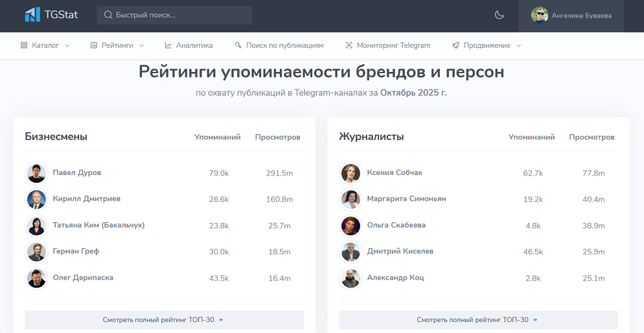The height and width of the screenshot is (333, 644).
Task: Click Ксения Собчак's avatar thumbnail
Action: pyautogui.click(x=351, y=173)
